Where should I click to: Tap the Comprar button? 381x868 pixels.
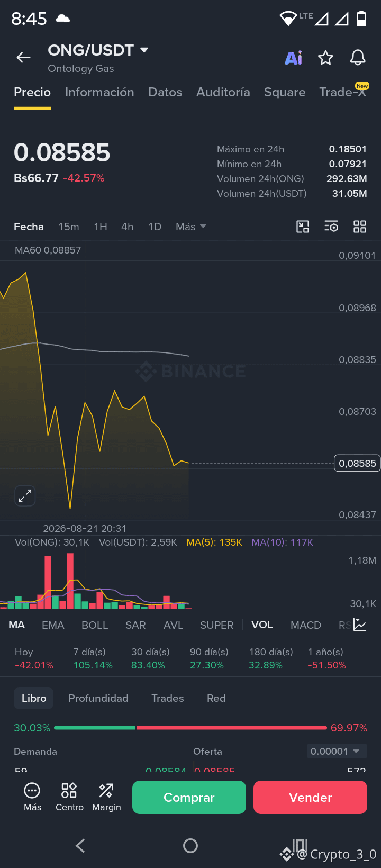coord(189,797)
